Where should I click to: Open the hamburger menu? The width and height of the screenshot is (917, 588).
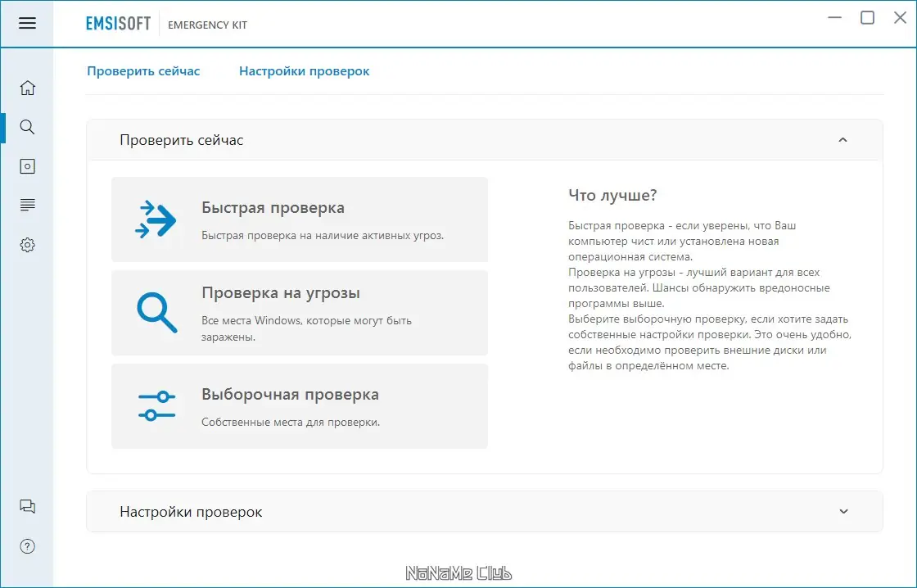(x=27, y=24)
